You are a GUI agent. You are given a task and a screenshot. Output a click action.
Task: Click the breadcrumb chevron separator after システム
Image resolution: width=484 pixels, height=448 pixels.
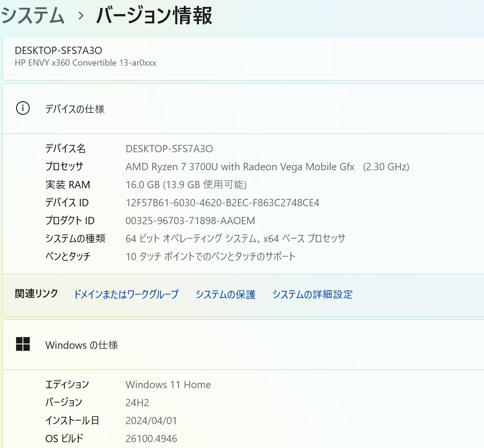point(81,17)
